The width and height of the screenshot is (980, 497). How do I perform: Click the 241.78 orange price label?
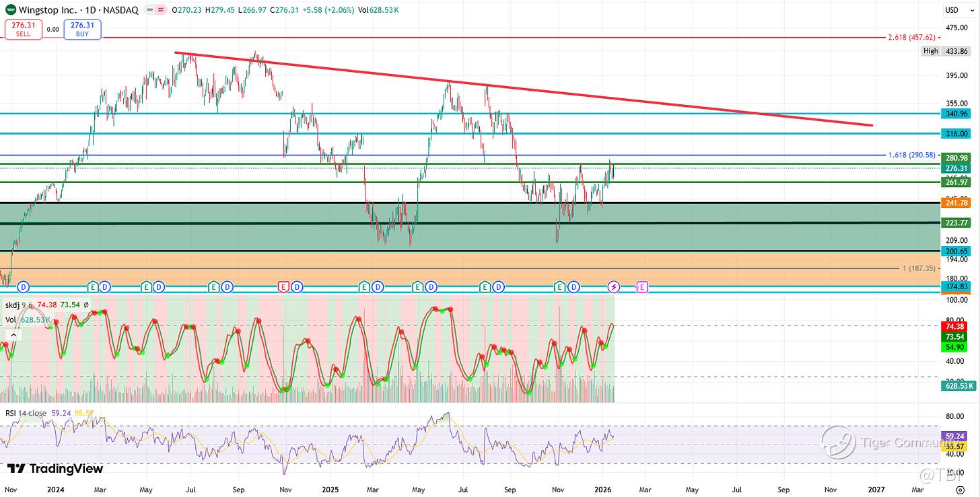[956, 203]
